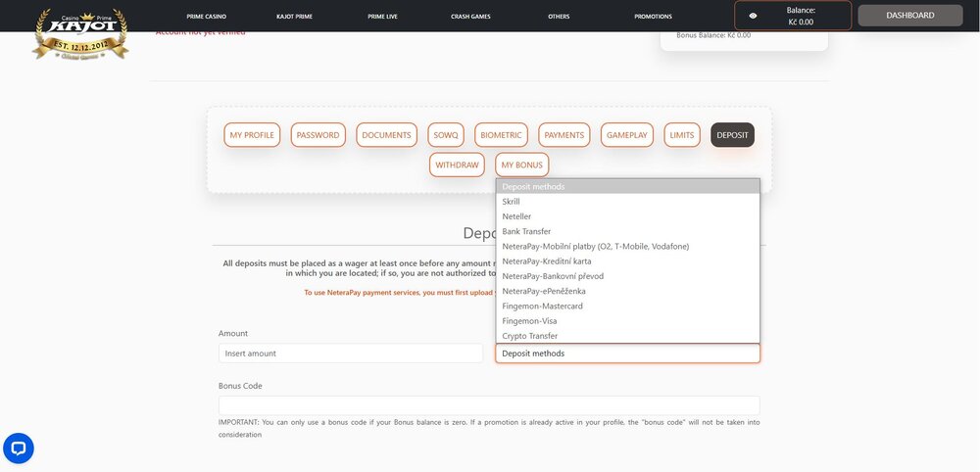Click the Insert amount field
This screenshot has height=472, width=980.
350,354
